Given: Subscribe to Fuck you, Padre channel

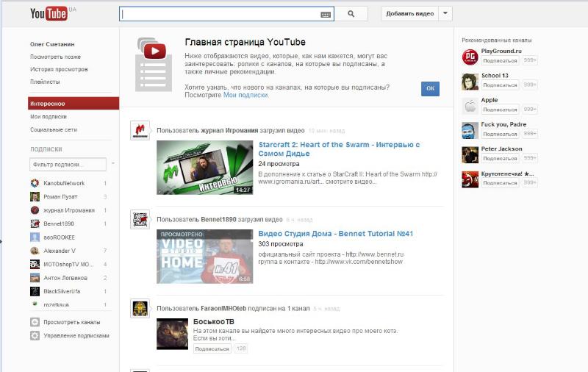Looking at the screenshot, I should tap(501, 134).
